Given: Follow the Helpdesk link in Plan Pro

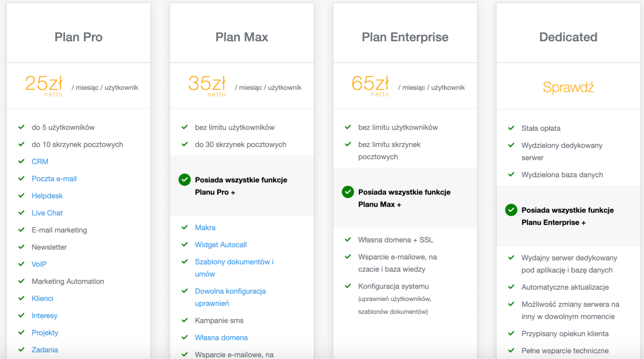Looking at the screenshot, I should tap(47, 196).
